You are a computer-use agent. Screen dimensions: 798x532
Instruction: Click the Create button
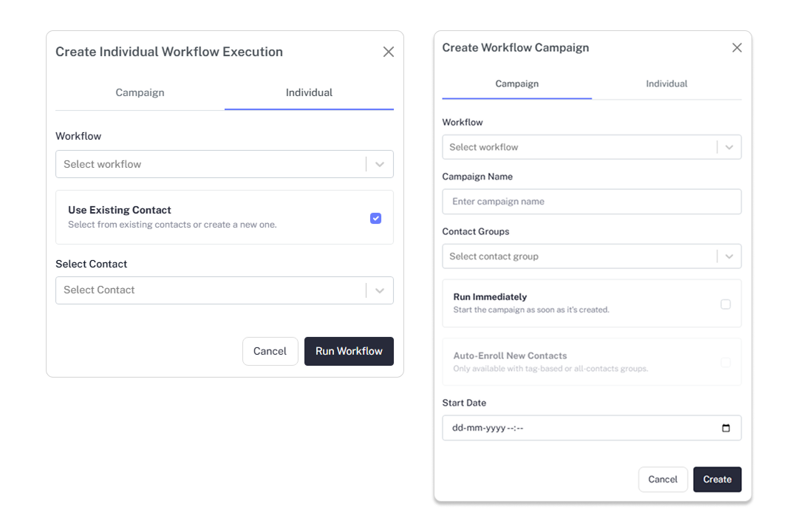point(717,479)
